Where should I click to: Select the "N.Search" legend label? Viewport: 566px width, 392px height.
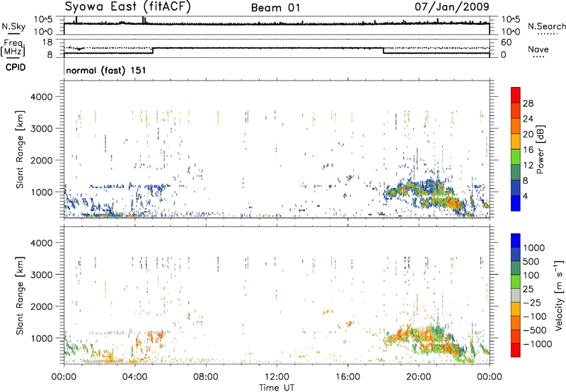click(x=547, y=26)
